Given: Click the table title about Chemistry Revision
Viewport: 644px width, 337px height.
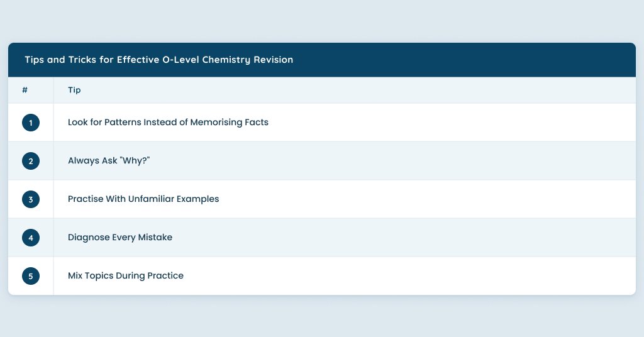Looking at the screenshot, I should coord(159,60).
